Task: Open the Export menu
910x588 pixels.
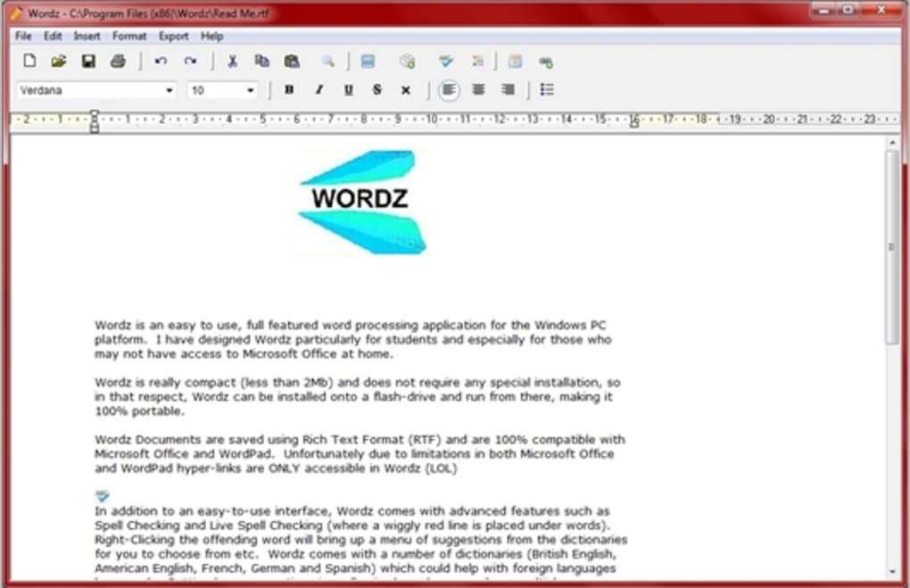Action: tap(174, 37)
